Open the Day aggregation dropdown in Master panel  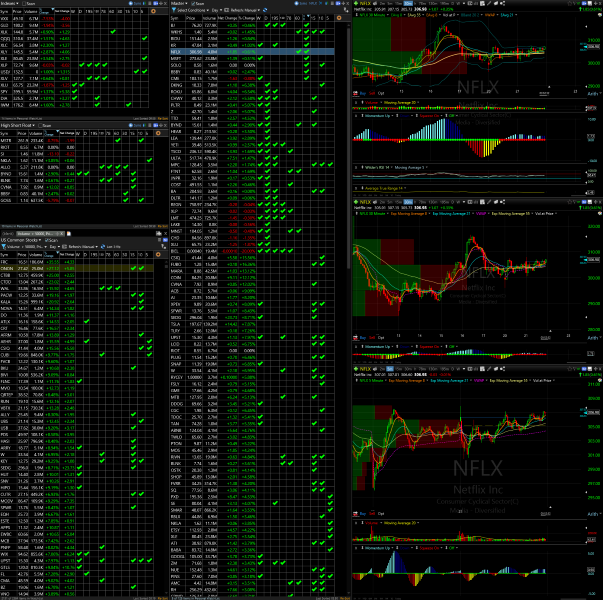point(217,10)
